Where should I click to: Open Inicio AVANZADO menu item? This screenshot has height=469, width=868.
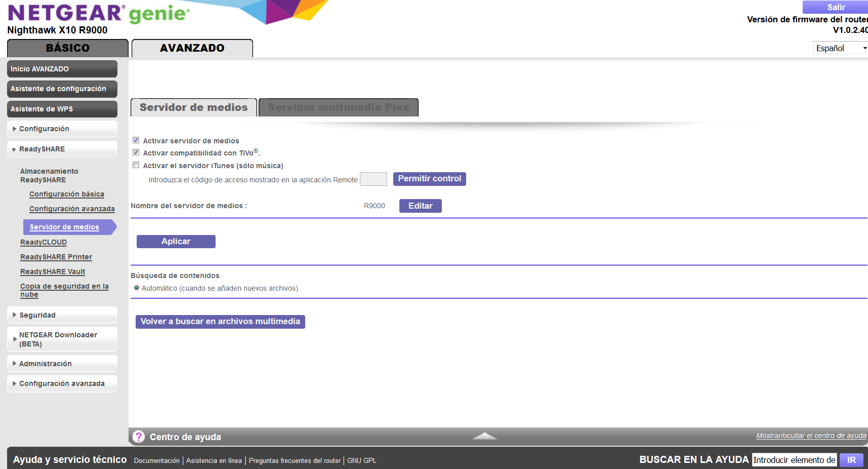(x=62, y=69)
